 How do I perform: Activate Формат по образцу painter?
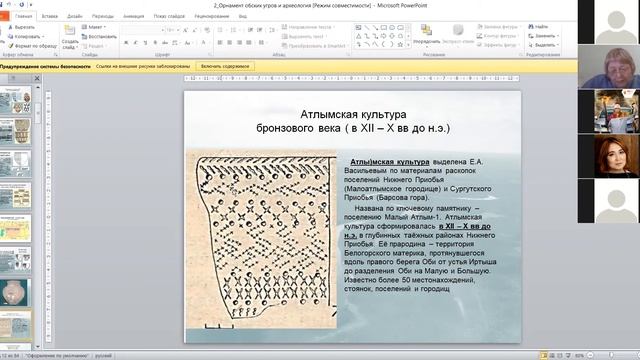(x=33, y=46)
